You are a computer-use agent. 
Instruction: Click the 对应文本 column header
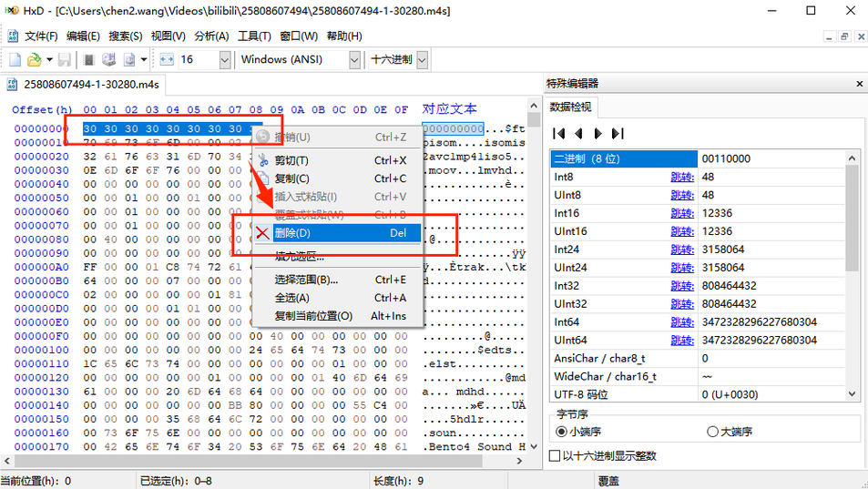(450, 109)
